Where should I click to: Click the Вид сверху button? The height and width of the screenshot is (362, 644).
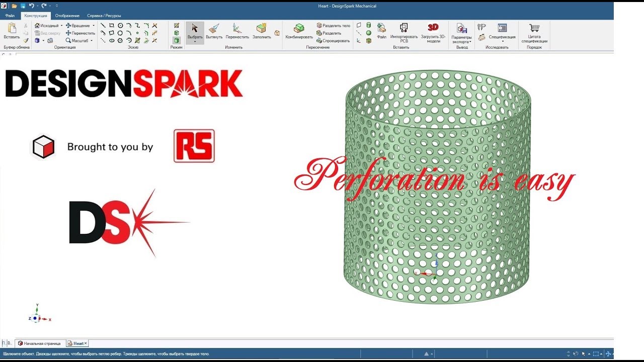(47, 33)
